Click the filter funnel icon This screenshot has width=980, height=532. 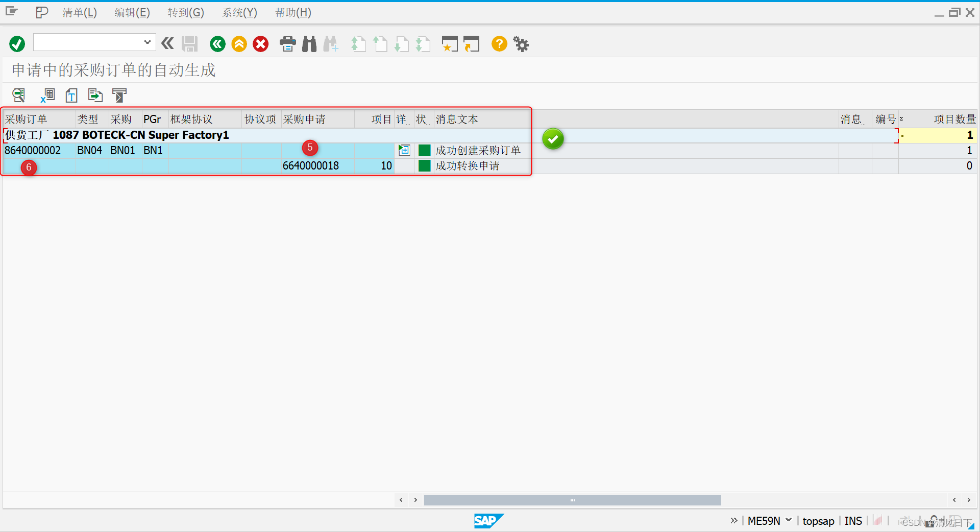[x=119, y=95]
